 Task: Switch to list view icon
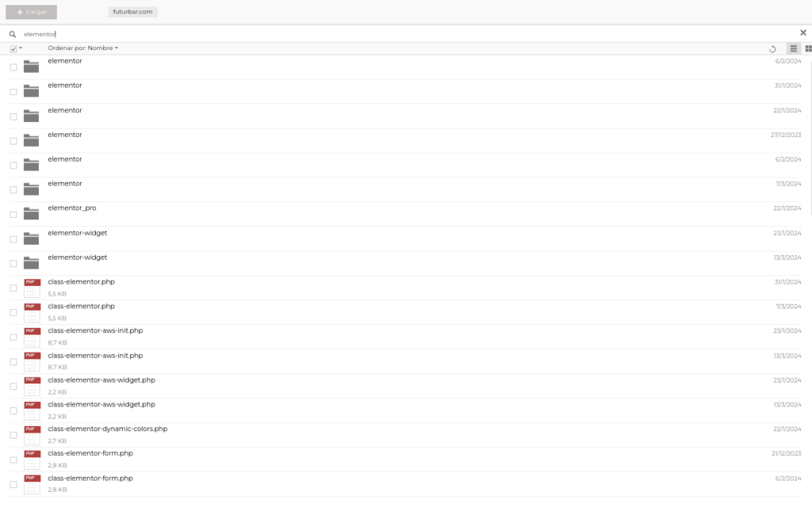(x=793, y=48)
